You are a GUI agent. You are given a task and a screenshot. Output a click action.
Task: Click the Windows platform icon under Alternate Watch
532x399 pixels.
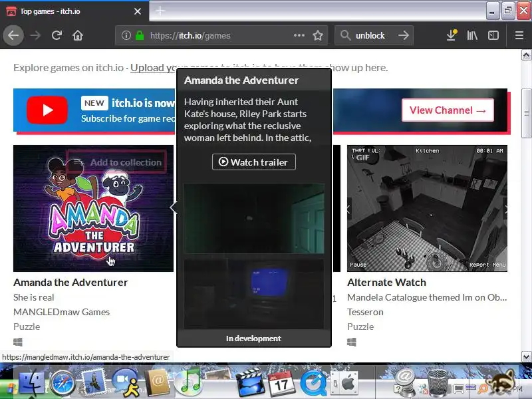352,342
